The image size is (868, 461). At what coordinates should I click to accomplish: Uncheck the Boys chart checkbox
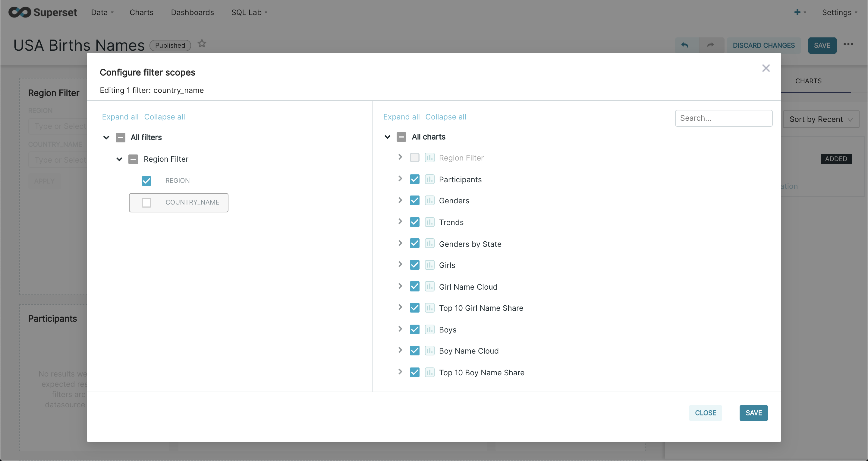pos(414,329)
